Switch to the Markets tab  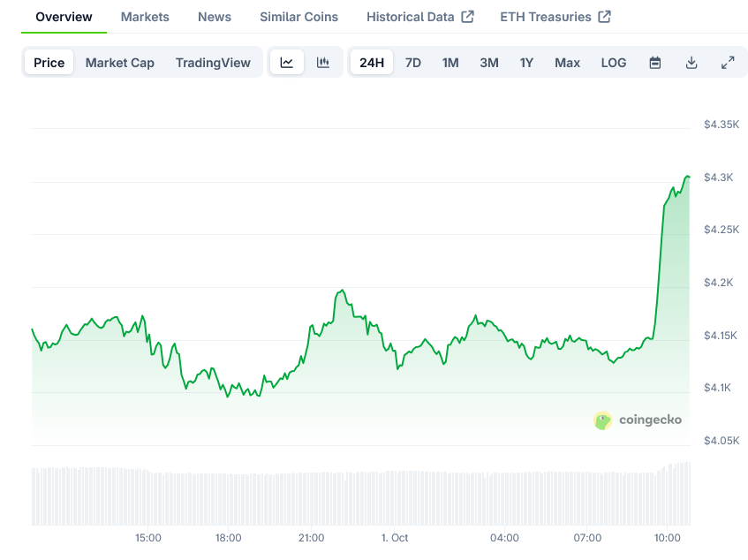145,16
